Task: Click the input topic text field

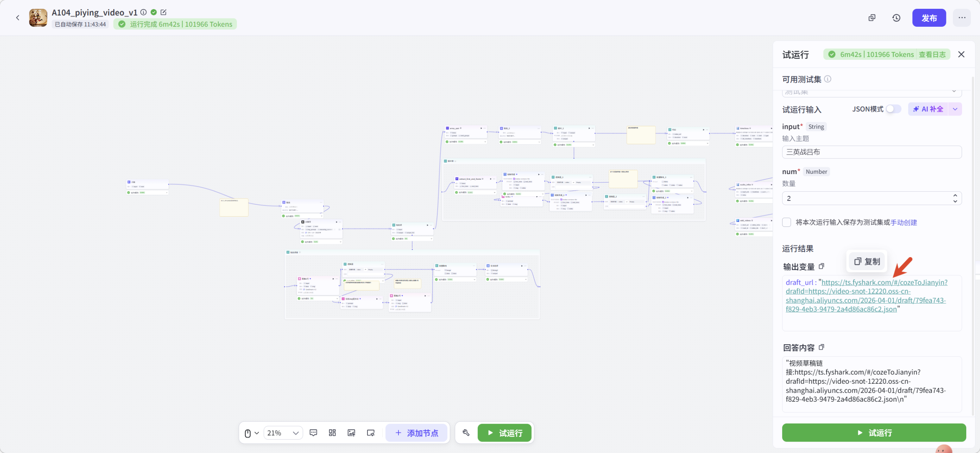Action: (871, 152)
